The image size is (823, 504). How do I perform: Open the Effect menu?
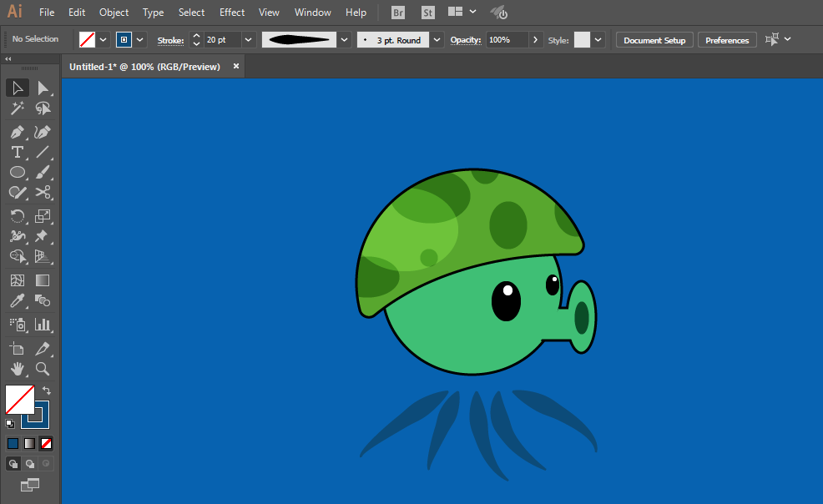232,13
